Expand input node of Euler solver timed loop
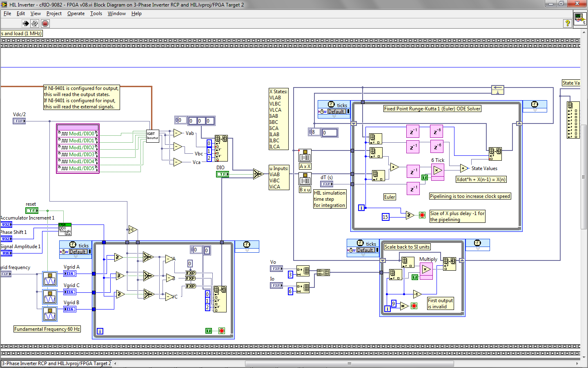The width and height of the screenshot is (588, 368). (x=334, y=116)
